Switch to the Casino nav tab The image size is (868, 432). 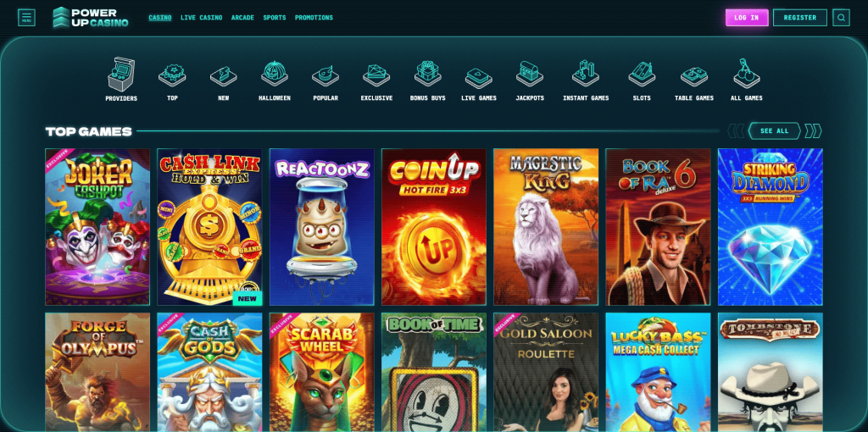click(160, 18)
